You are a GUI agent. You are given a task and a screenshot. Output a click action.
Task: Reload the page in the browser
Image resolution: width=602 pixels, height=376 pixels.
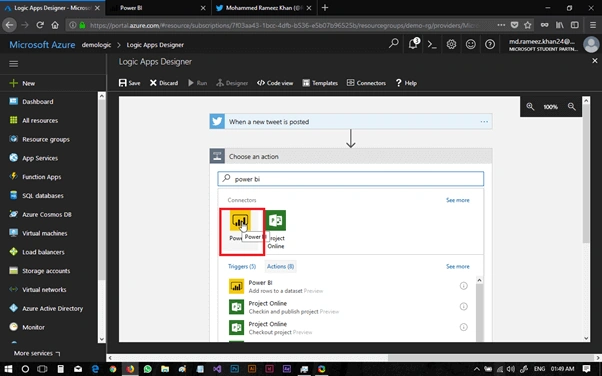coord(40,25)
